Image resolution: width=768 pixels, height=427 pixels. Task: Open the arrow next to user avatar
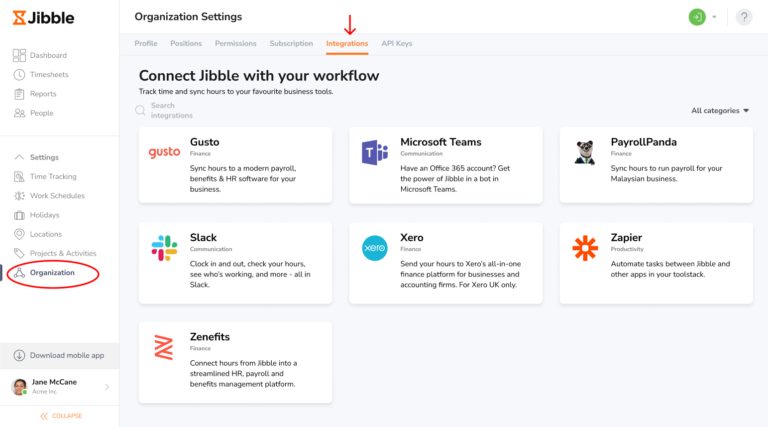[714, 17]
